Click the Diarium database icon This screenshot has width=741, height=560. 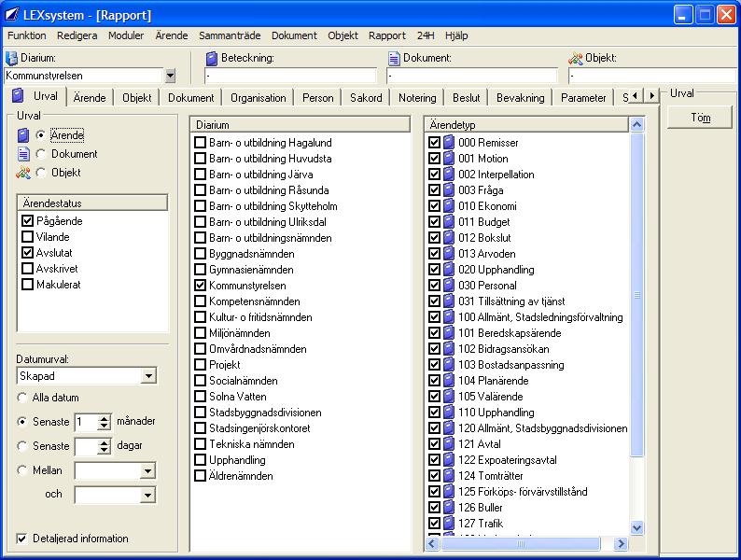point(11,58)
